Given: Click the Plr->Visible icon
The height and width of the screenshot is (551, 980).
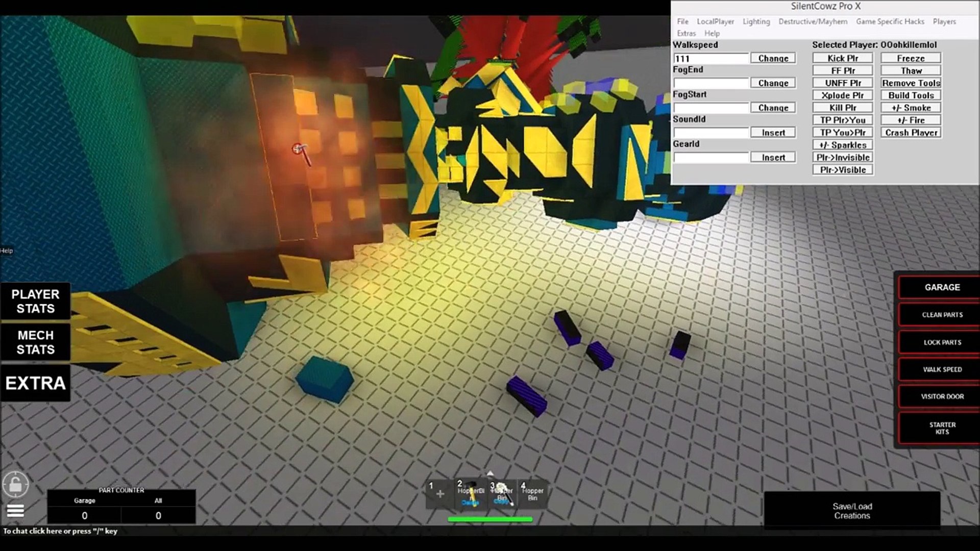Looking at the screenshot, I should (843, 169).
